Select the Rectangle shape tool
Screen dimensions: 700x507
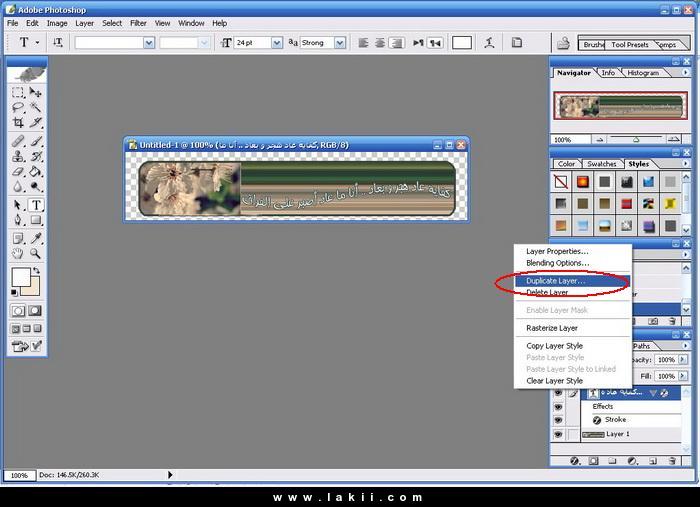click(36, 220)
